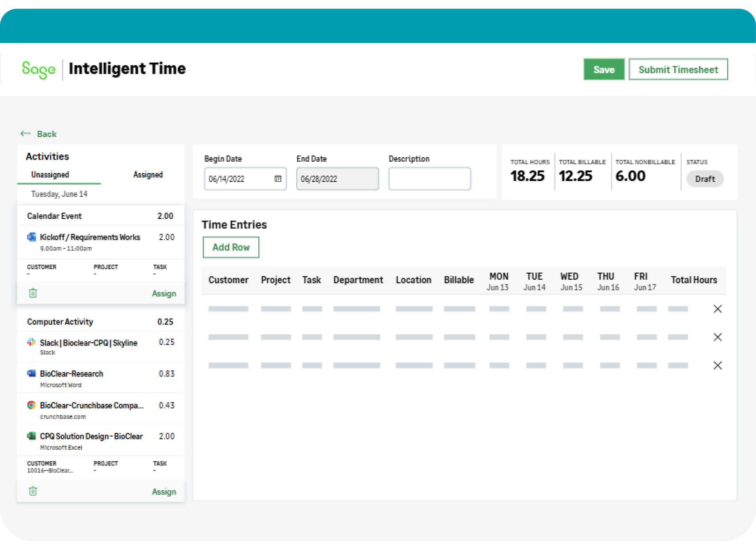Remove the first time entry row
Viewport: 756px width, 549px height.
(717, 309)
